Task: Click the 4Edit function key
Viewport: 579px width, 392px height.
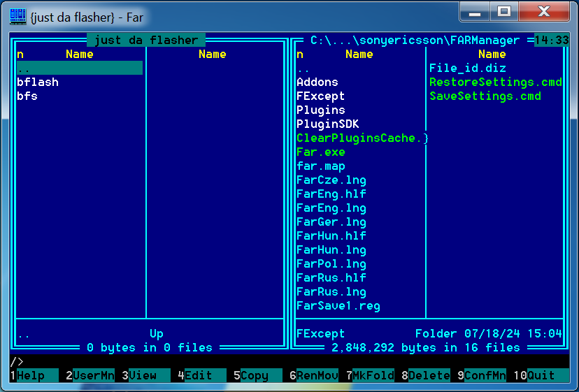Action: (x=201, y=375)
